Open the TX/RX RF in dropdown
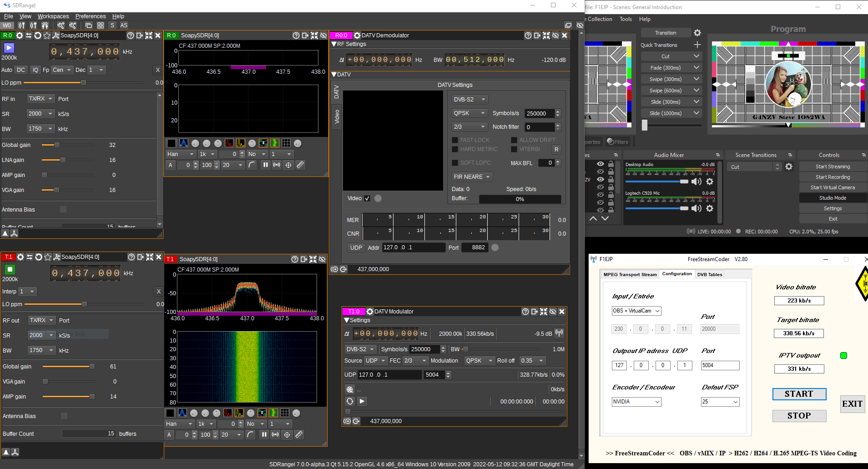Screen dimensions: 868x469 tap(41, 99)
